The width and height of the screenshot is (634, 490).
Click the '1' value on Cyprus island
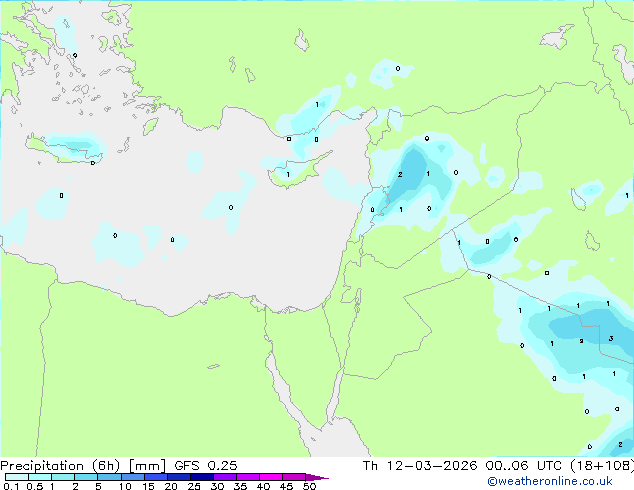click(288, 175)
